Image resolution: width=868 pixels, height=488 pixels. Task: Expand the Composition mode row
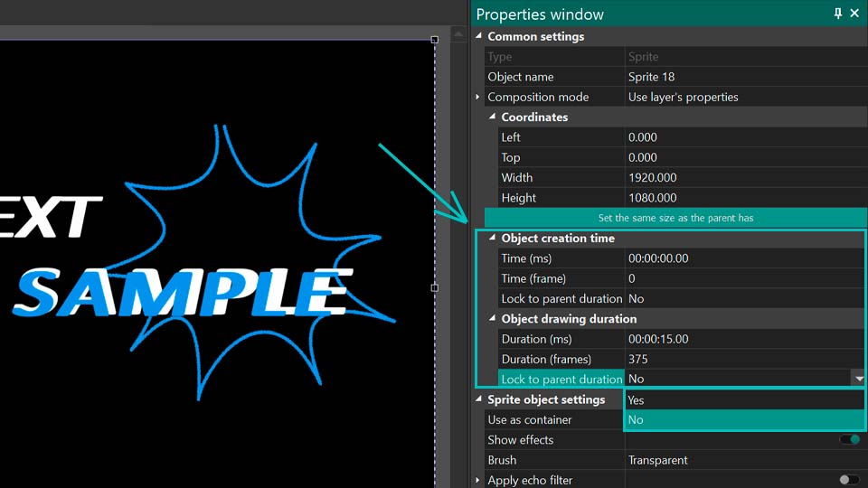(477, 97)
